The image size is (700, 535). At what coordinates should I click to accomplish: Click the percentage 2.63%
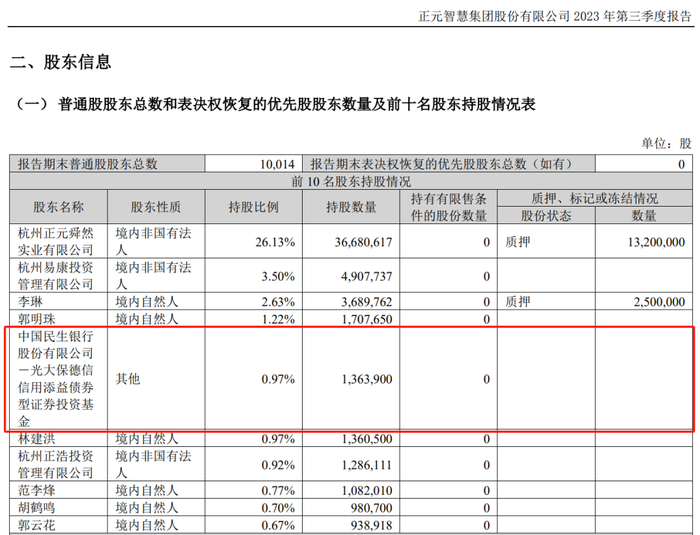(x=278, y=302)
